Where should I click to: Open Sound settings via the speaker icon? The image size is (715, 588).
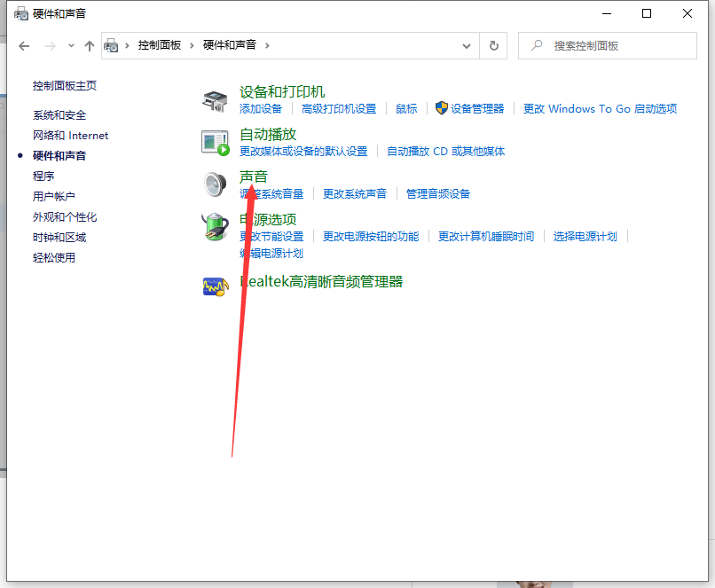[x=216, y=184]
